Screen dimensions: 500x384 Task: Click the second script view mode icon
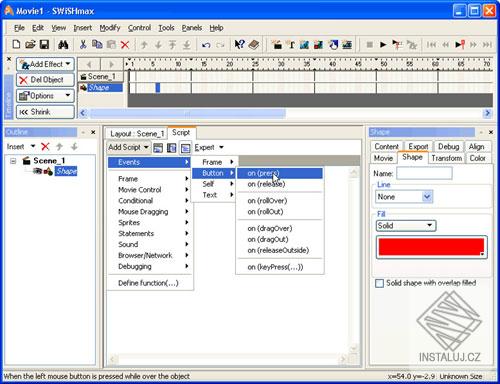click(x=172, y=148)
